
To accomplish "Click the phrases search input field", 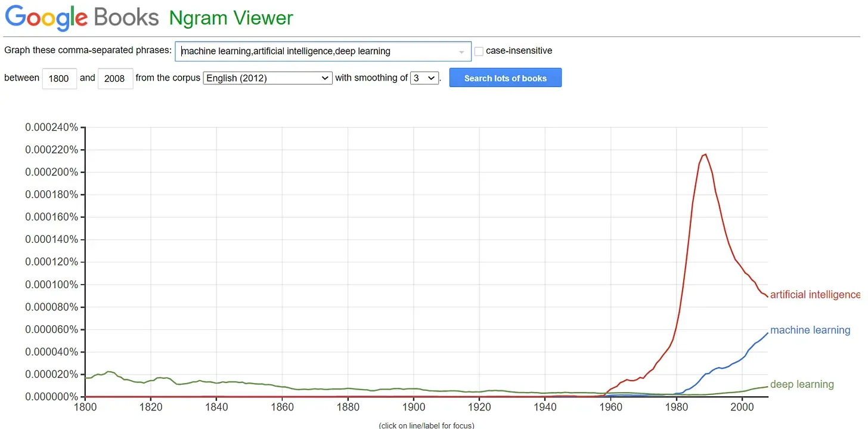I will (x=316, y=51).
